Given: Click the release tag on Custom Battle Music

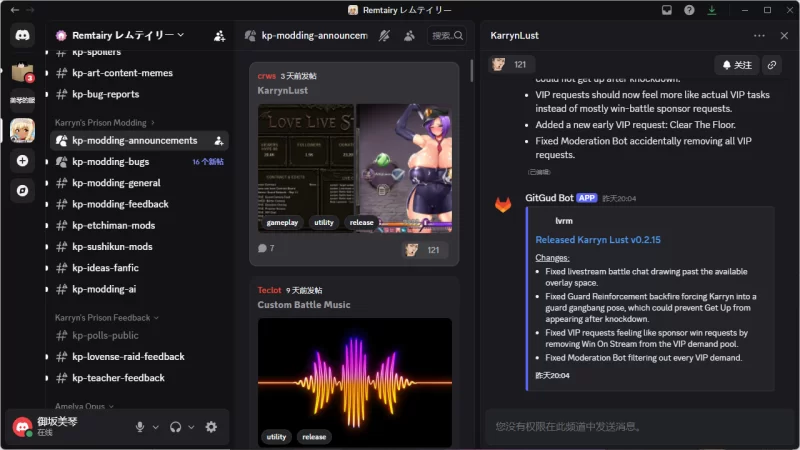Looking at the screenshot, I should coord(314,437).
